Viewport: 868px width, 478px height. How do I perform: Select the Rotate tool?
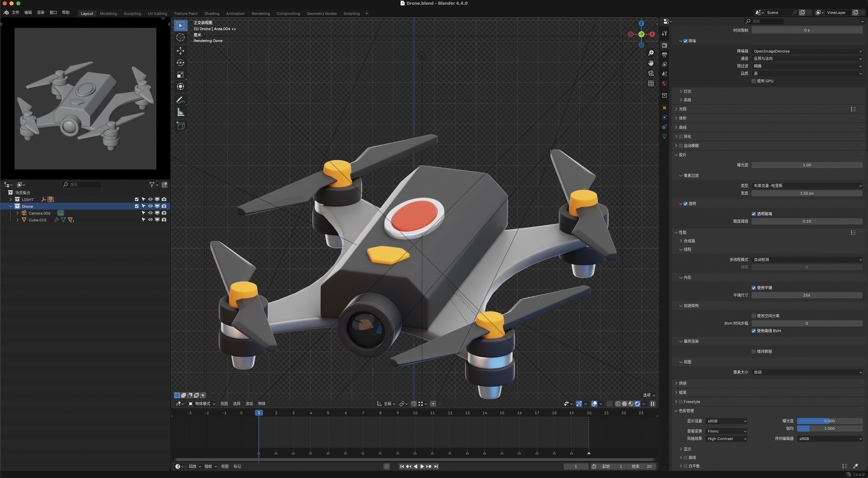(180, 63)
